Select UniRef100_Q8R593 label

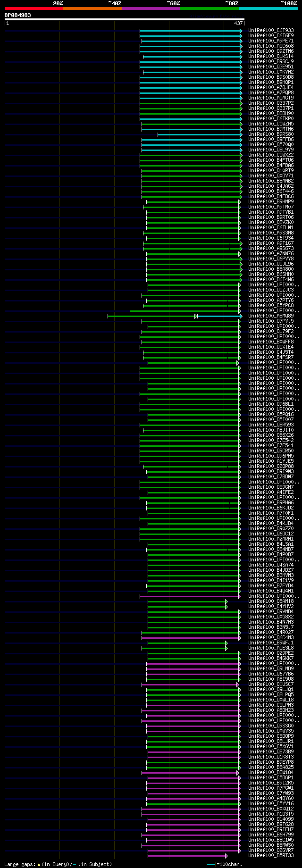271,425
